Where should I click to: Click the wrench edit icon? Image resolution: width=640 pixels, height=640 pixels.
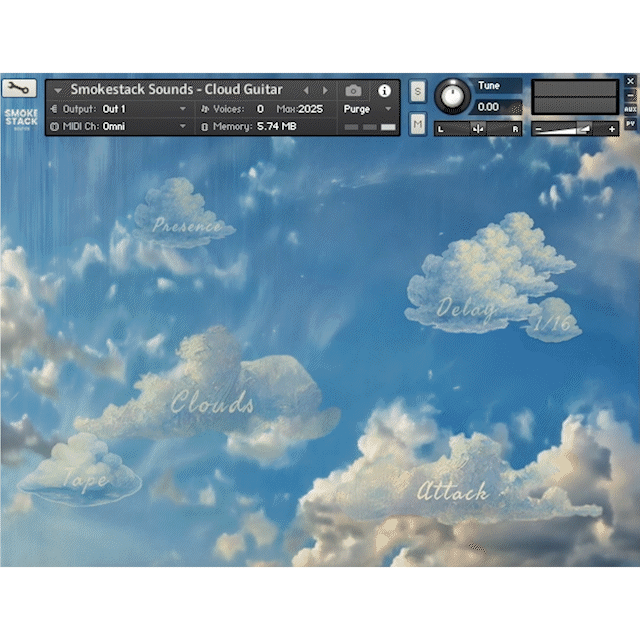click(20, 88)
